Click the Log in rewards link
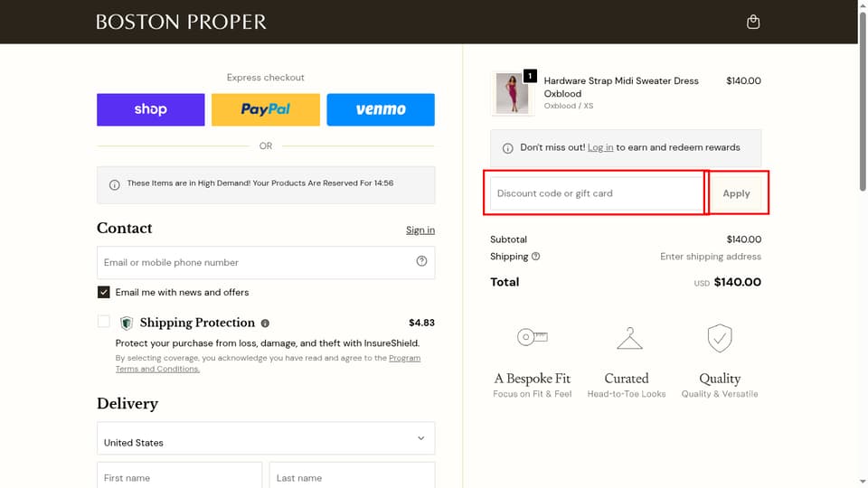This screenshot has width=868, height=488. pyautogui.click(x=600, y=147)
